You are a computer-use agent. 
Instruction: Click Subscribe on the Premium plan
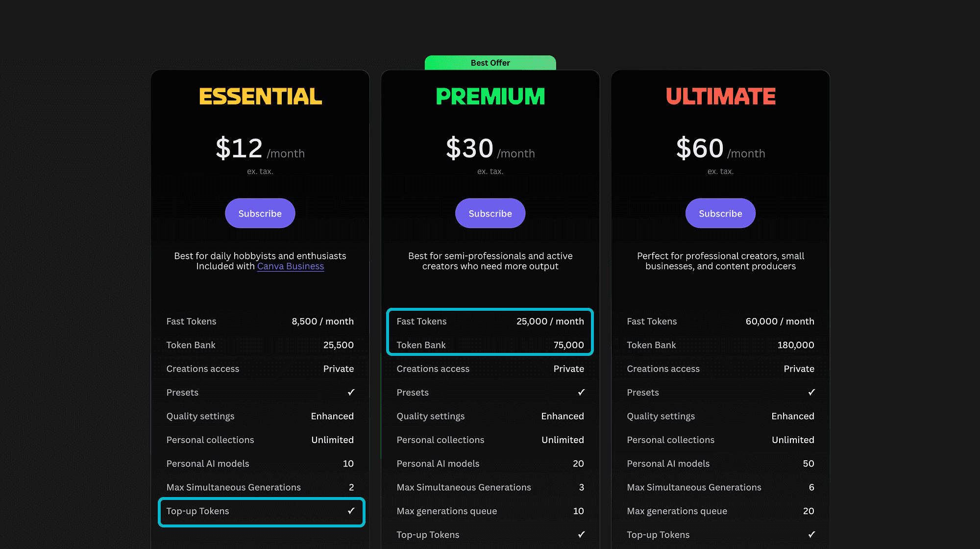pyautogui.click(x=490, y=213)
